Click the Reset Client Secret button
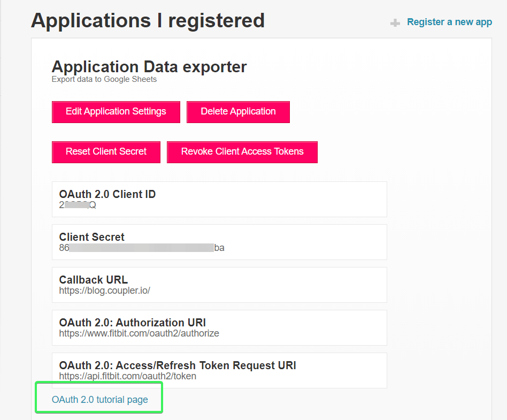 point(106,152)
